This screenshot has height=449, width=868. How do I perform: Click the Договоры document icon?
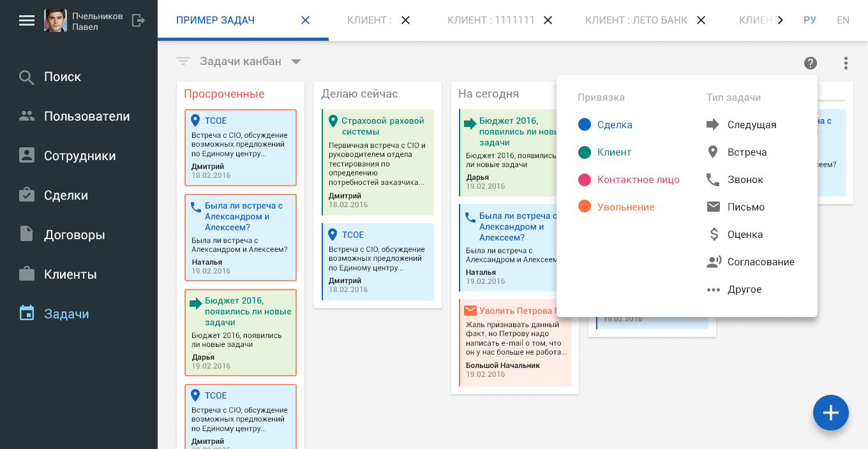[27, 234]
